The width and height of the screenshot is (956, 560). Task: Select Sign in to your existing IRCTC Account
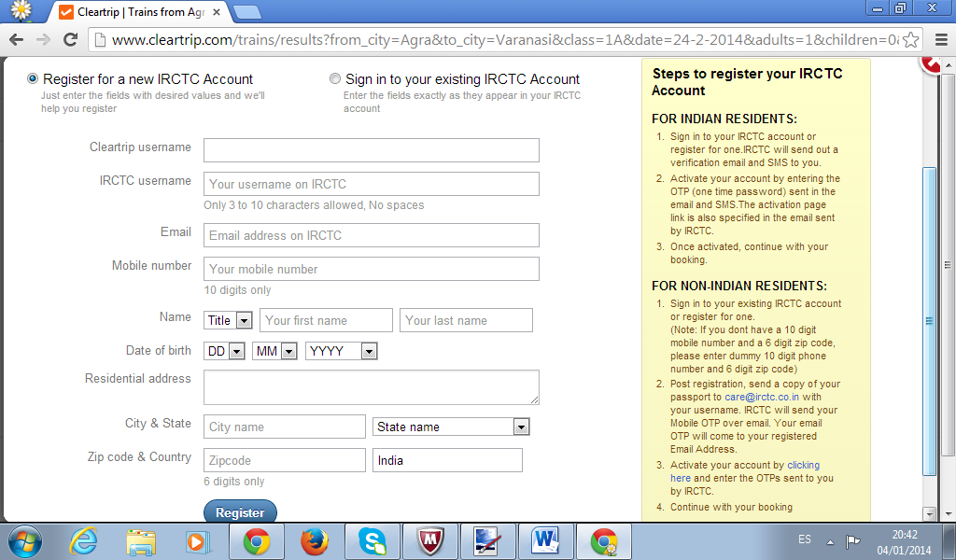click(335, 78)
